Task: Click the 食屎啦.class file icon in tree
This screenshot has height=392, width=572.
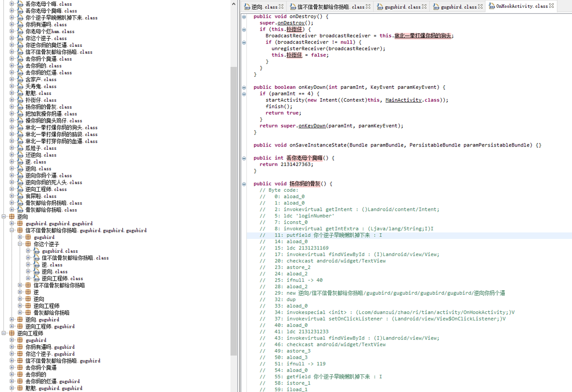Action: [20, 196]
